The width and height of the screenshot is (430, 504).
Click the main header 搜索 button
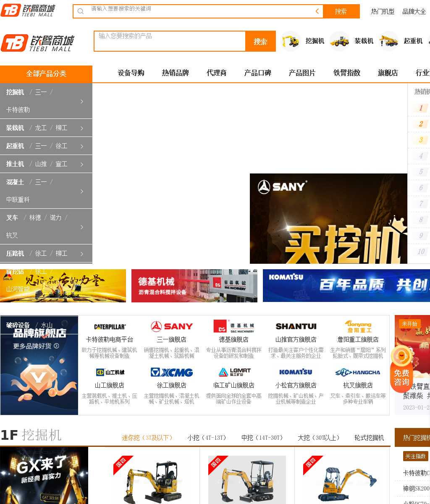click(260, 41)
